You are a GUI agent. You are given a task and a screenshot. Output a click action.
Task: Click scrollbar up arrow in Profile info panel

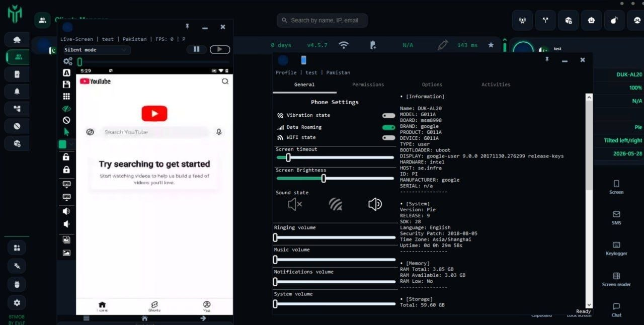[x=589, y=97]
